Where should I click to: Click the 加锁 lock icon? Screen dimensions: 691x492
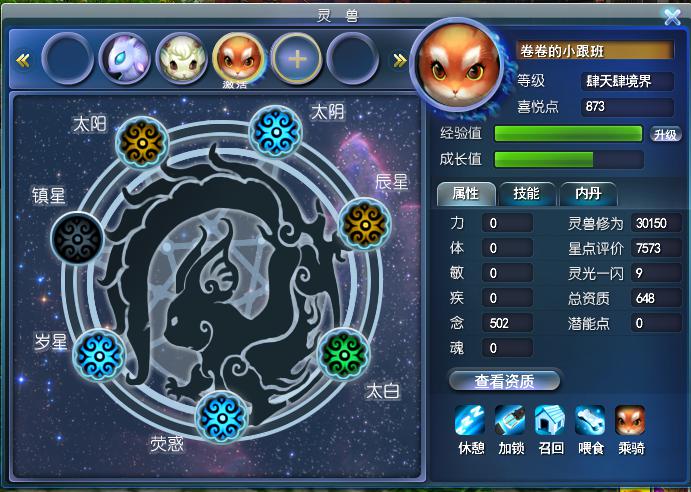coord(510,420)
